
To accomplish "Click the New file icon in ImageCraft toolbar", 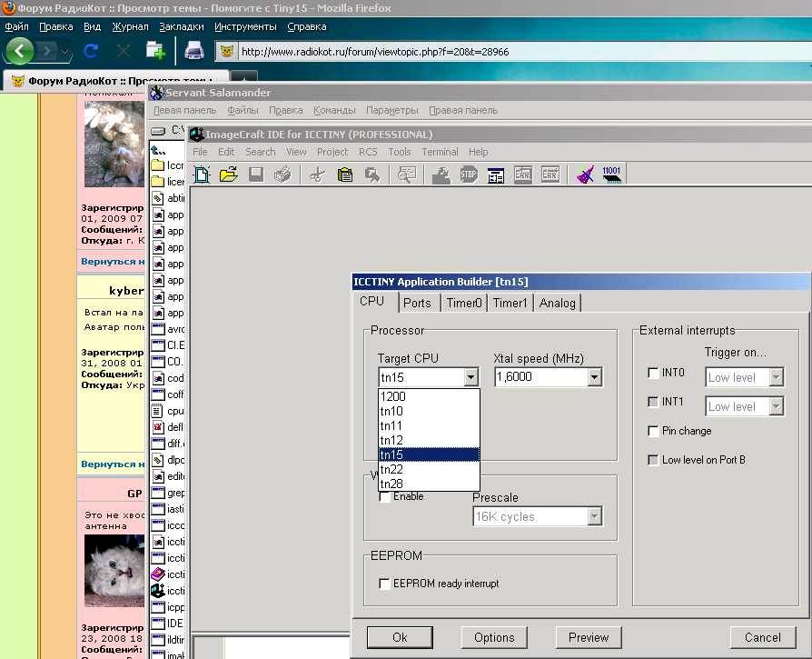I will (x=202, y=175).
